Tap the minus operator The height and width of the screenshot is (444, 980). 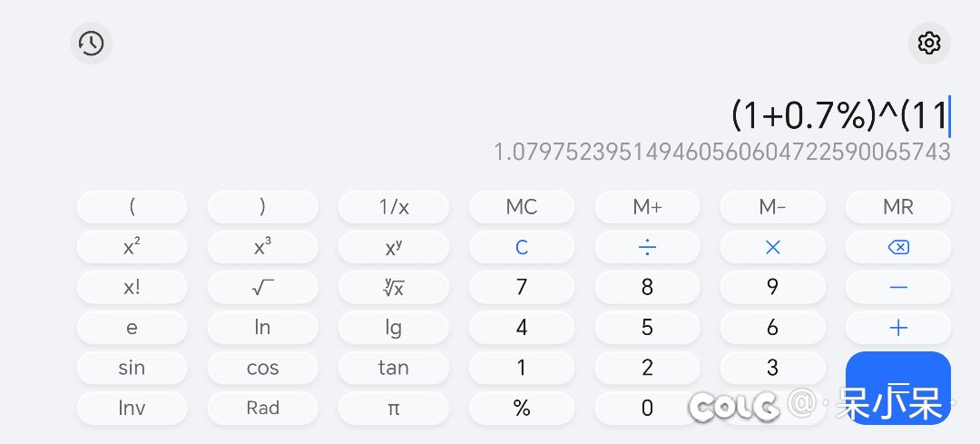click(x=898, y=287)
